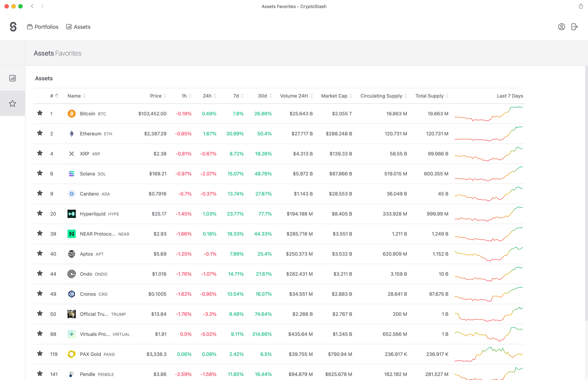Remove Cardano from favorites via star
This screenshot has height=380, width=588.
click(40, 193)
